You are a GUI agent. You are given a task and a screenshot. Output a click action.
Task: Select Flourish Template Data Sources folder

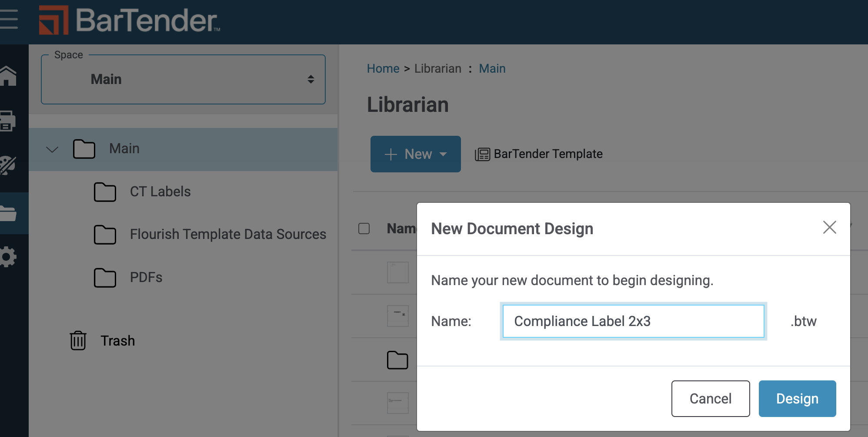(x=227, y=234)
